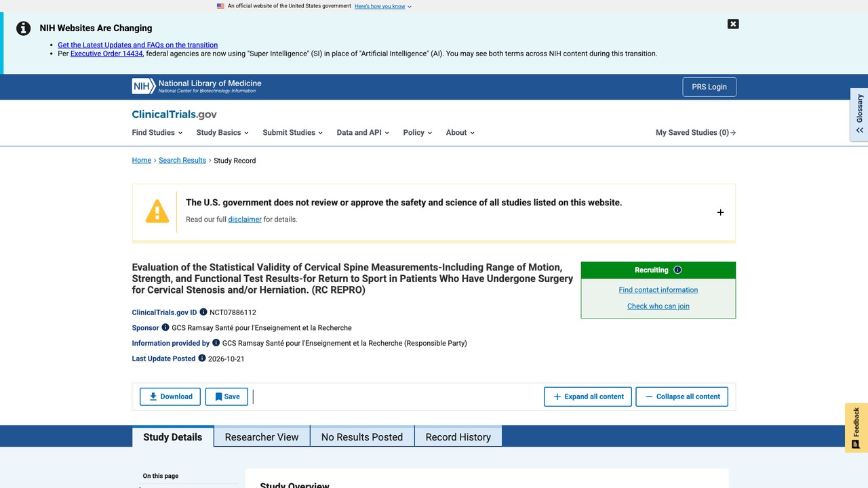
Task: Click the yellow warning triangle icon
Action: [157, 211]
